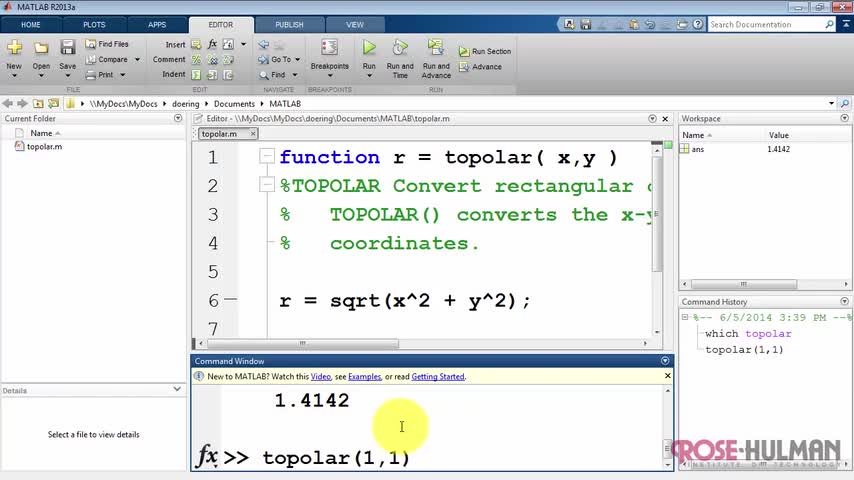
Task: Click the Find search button
Action: point(272,75)
